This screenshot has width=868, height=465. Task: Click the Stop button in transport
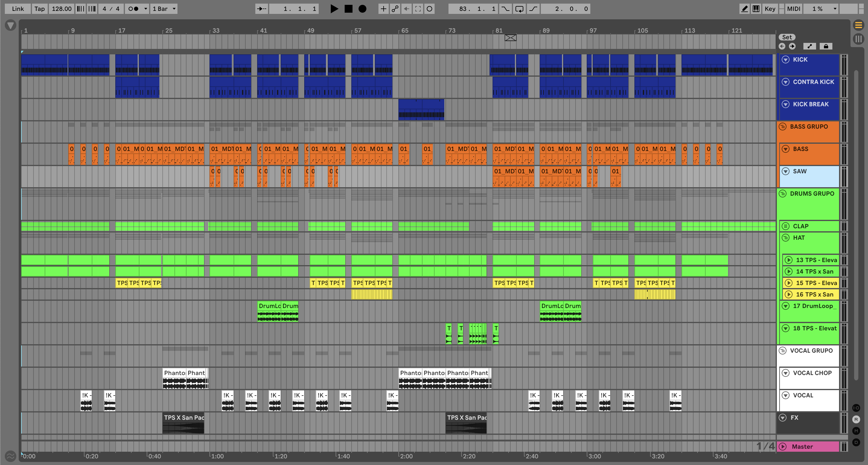point(348,9)
